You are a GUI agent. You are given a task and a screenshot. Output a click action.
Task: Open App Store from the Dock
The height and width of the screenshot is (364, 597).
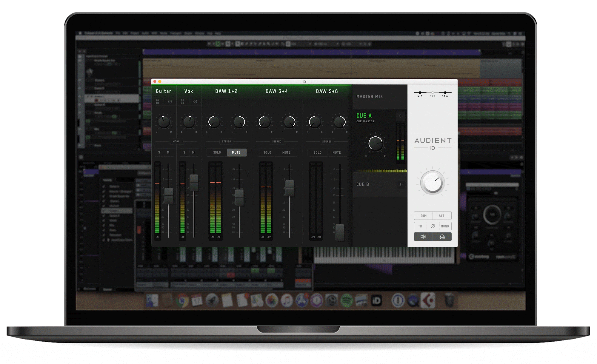302,301
